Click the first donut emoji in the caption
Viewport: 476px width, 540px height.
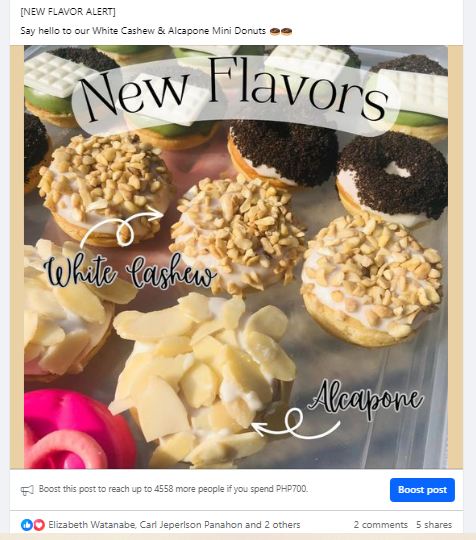pyautogui.click(x=275, y=32)
